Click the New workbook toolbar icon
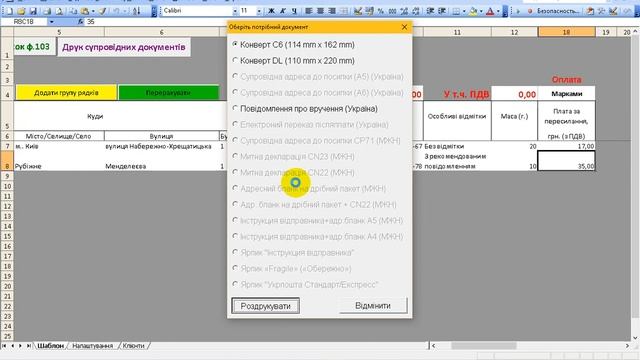Image resolution: width=640 pixels, height=360 pixels. pyautogui.click(x=9, y=11)
